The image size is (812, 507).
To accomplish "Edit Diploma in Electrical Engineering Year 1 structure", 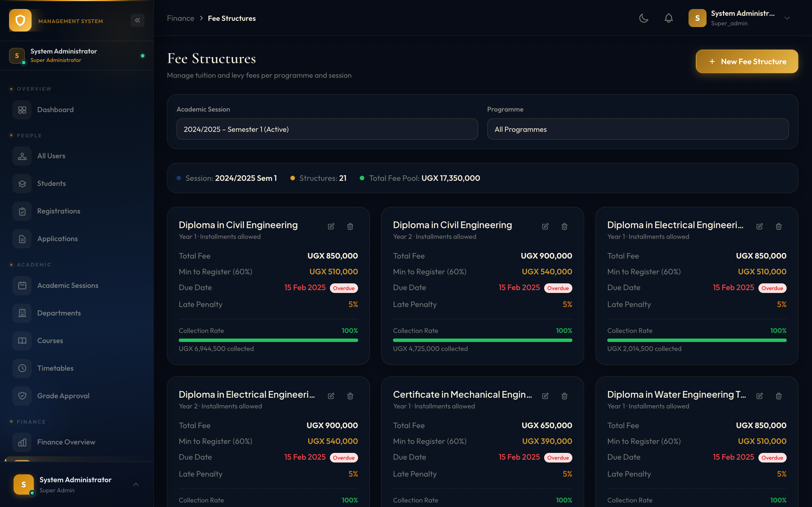I will pyautogui.click(x=759, y=226).
